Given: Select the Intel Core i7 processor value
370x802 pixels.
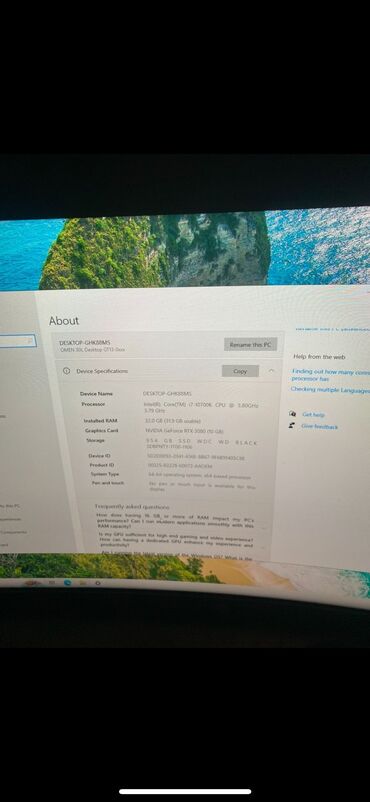Looking at the screenshot, I should (201, 407).
